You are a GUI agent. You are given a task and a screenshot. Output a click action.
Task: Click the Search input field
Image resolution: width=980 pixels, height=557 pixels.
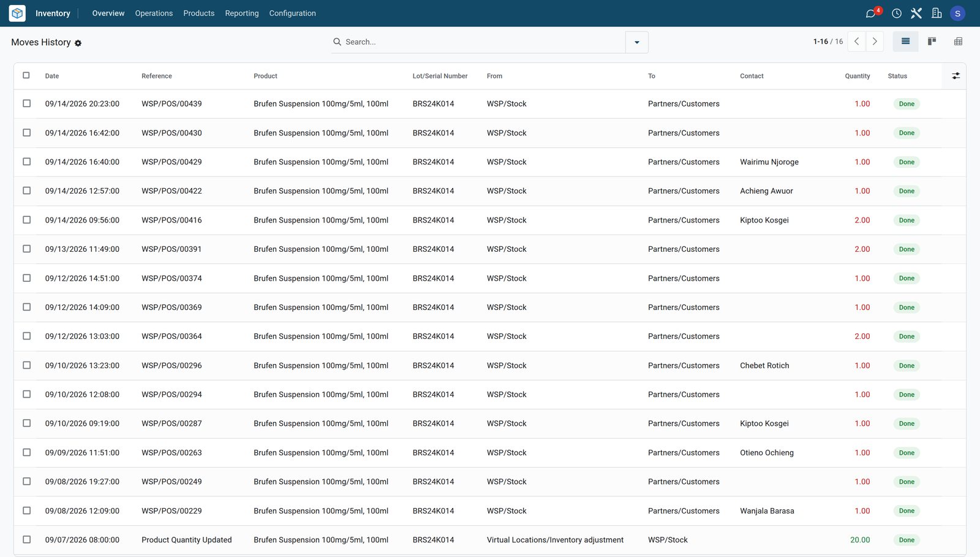[x=483, y=42]
